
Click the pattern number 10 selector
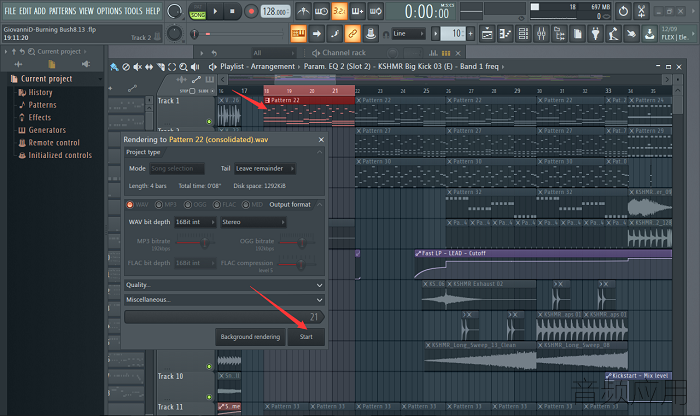click(x=453, y=33)
